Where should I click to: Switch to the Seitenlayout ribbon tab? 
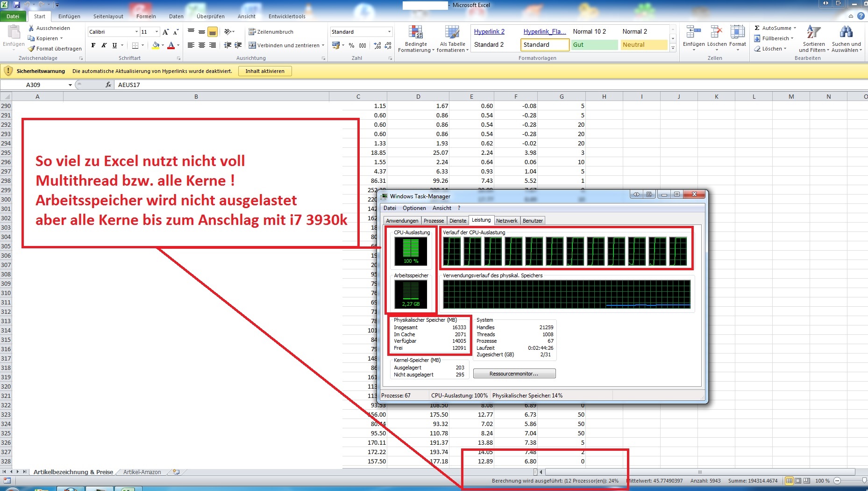pyautogui.click(x=108, y=16)
